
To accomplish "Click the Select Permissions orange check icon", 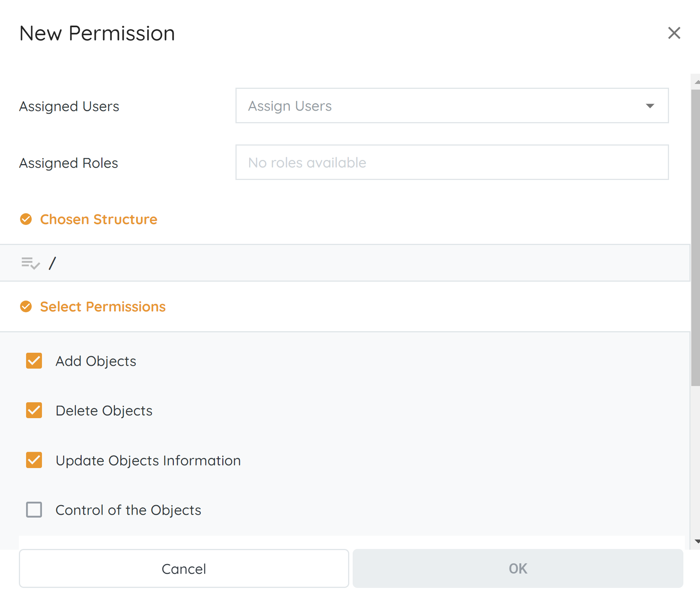I will [26, 307].
